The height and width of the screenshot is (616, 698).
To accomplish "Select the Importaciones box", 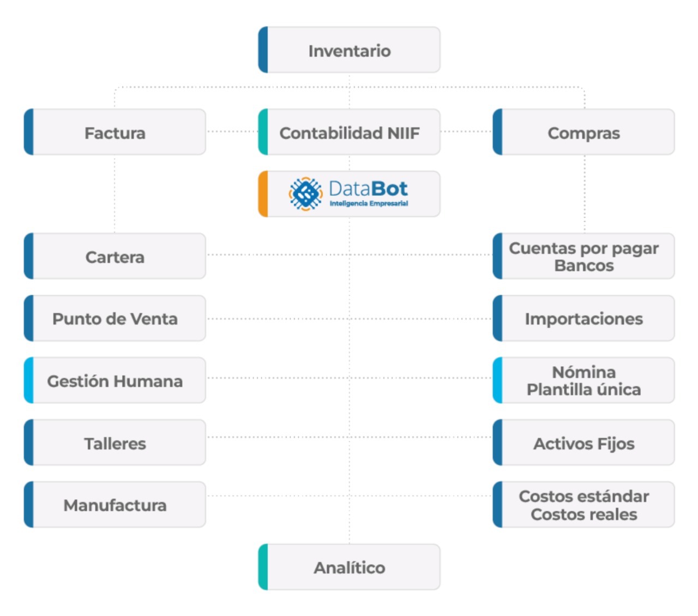I will click(583, 319).
